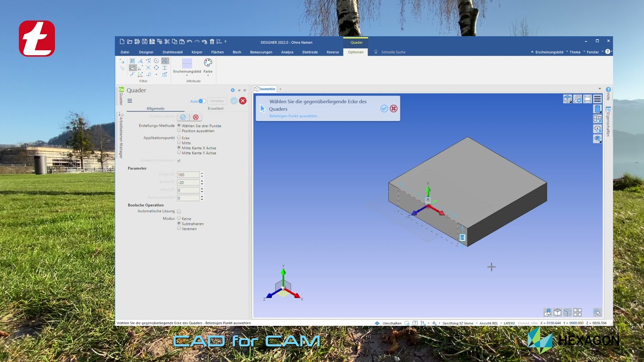Open the viewport hamburger menu icon
The height and width of the screenshot is (362, 644).
tap(597, 99)
